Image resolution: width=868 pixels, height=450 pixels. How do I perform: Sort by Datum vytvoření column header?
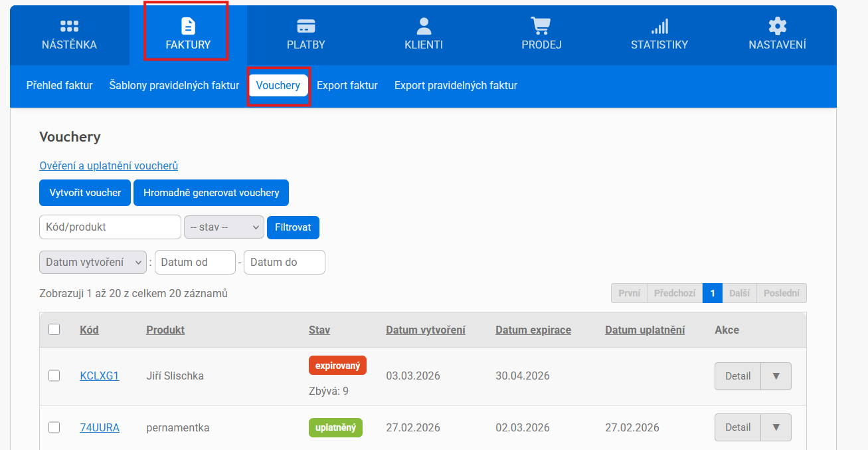[x=426, y=330]
